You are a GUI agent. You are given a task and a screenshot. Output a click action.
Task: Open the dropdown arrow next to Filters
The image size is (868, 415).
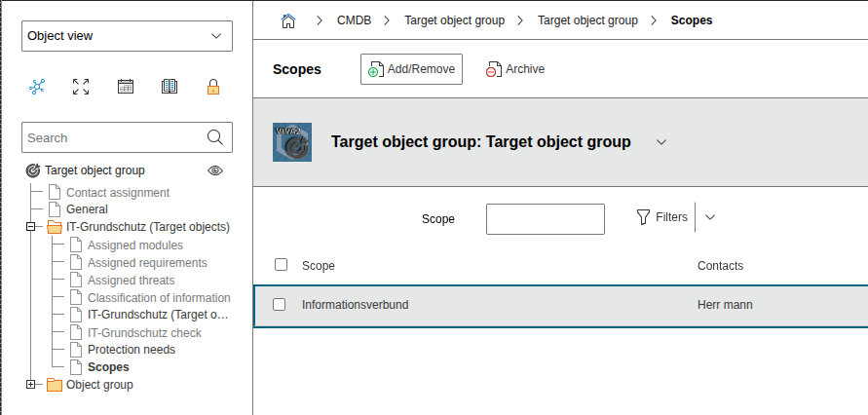[x=710, y=217]
